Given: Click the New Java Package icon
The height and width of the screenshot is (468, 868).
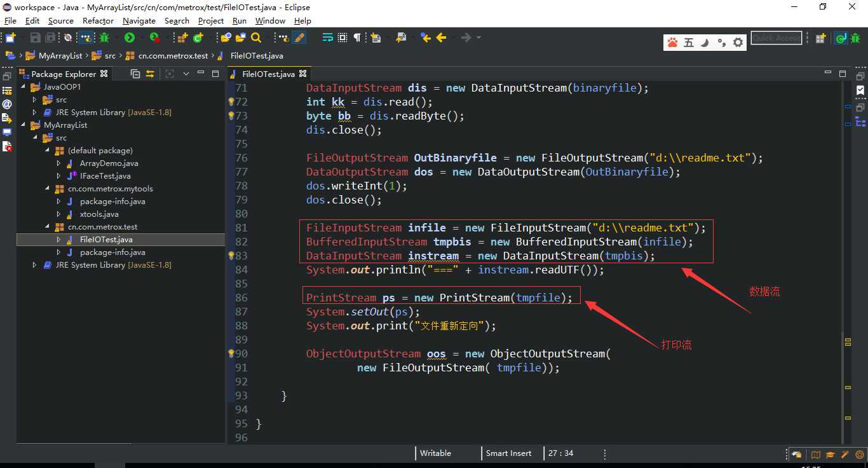Looking at the screenshot, I should point(182,38).
